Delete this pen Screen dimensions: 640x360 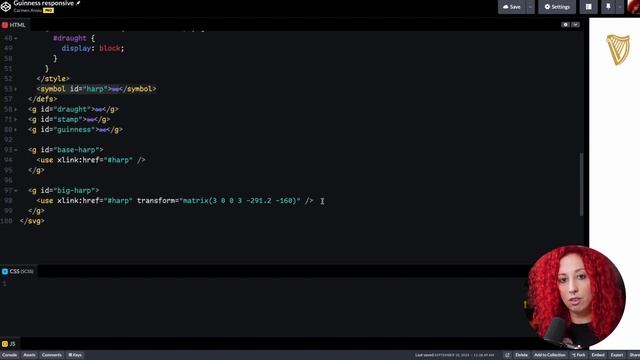coord(521,355)
